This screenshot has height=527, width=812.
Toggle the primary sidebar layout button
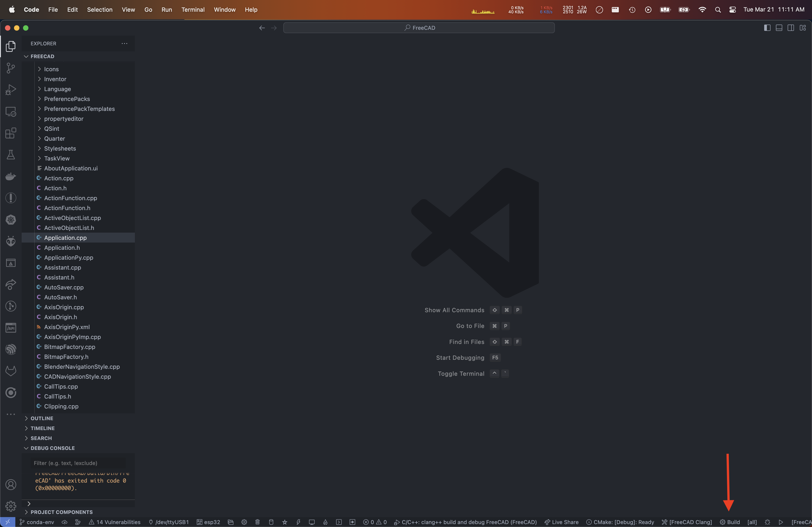point(767,27)
